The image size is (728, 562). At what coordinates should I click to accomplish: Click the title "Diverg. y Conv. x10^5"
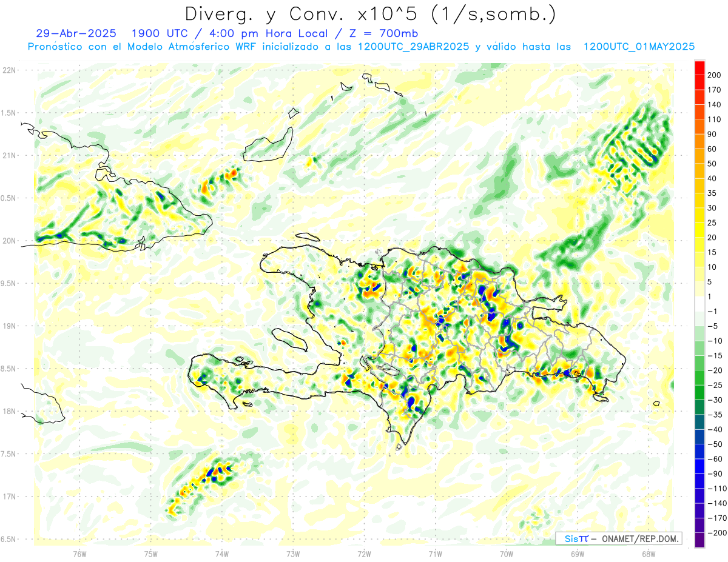303,14
